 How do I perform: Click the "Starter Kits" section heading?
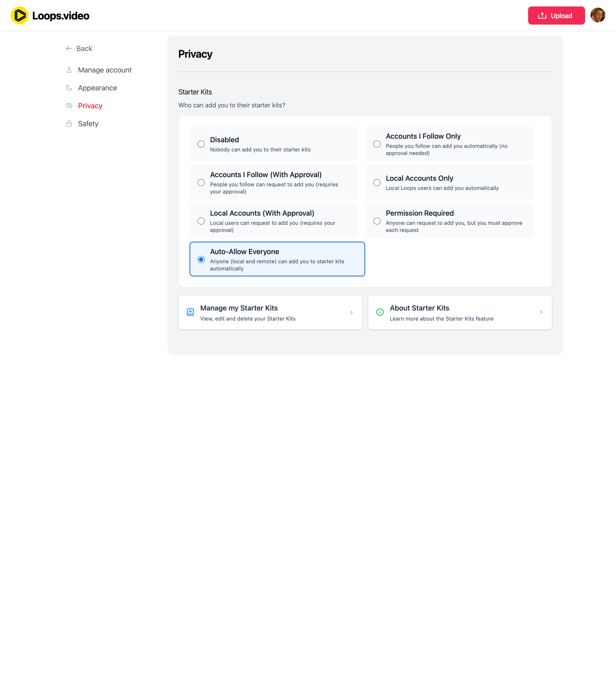pos(195,92)
